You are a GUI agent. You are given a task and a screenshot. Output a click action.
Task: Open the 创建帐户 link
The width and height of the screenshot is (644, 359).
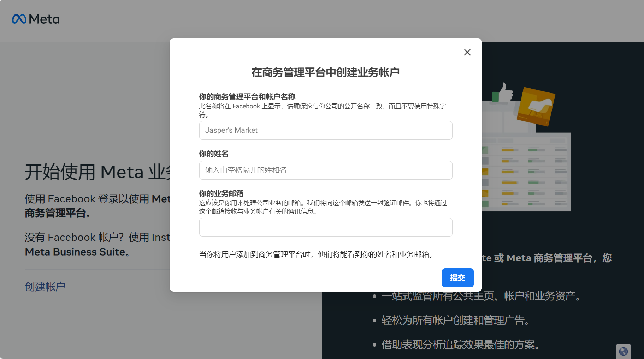click(x=45, y=287)
